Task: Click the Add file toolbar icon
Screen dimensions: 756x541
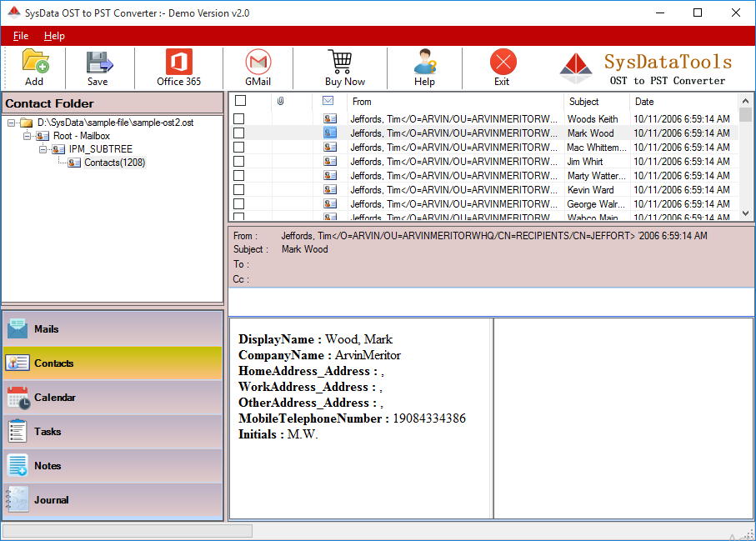Action: click(x=34, y=63)
